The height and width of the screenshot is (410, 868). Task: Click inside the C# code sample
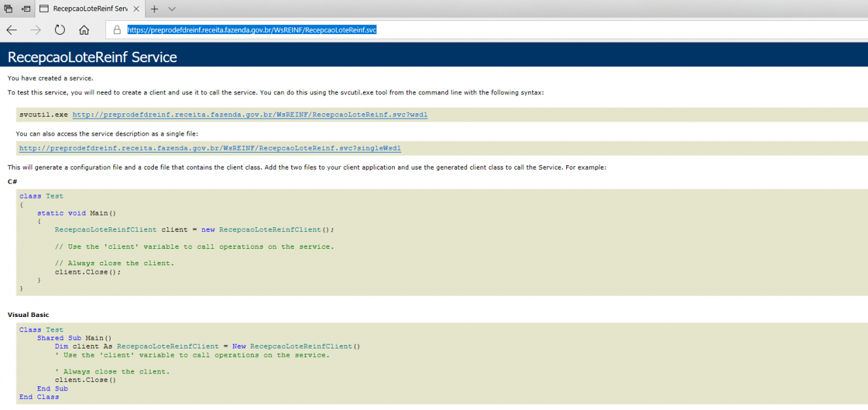(x=442, y=242)
